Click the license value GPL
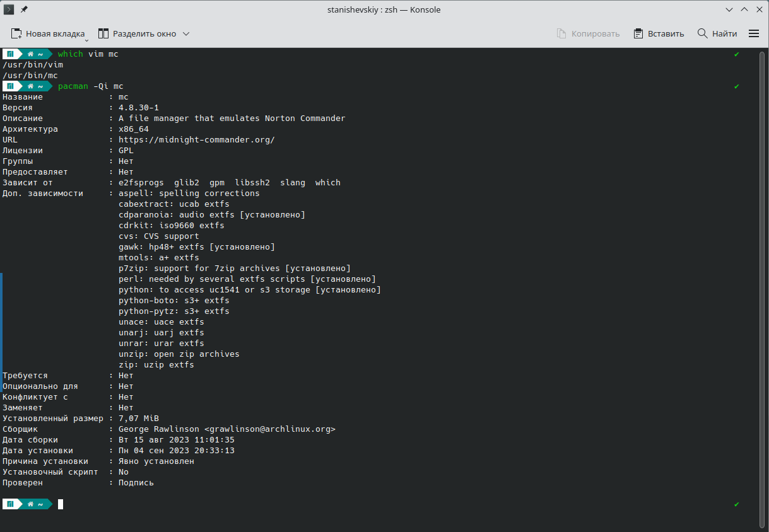Viewport: 769px width, 532px height. [126, 151]
